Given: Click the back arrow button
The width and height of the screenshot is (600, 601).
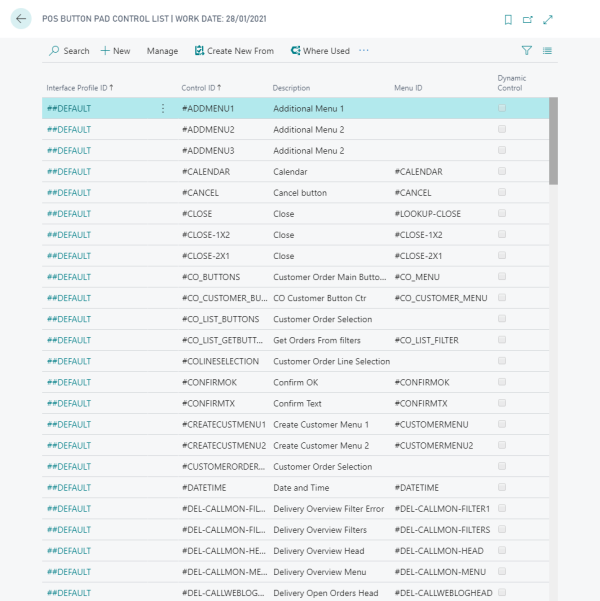Looking at the screenshot, I should tap(22, 19).
